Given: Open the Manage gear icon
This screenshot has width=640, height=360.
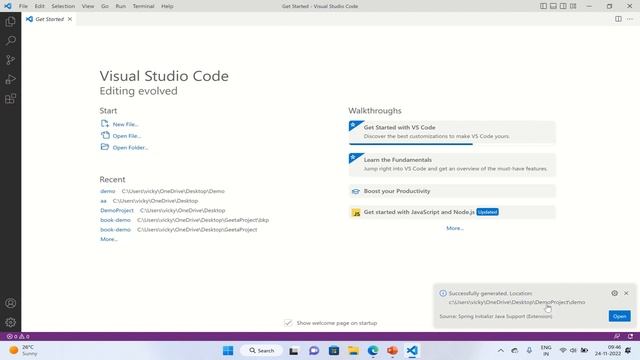Looking at the screenshot, I should 11,322.
